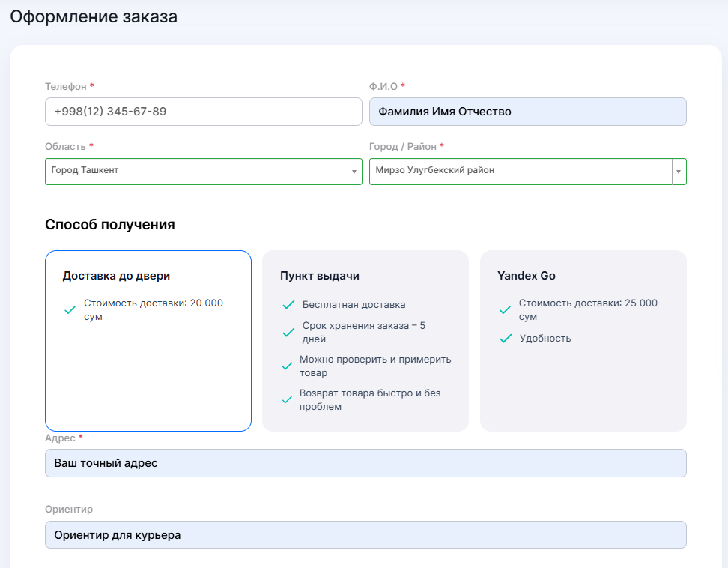Click the Бесплатная доставка text

pyautogui.click(x=354, y=305)
